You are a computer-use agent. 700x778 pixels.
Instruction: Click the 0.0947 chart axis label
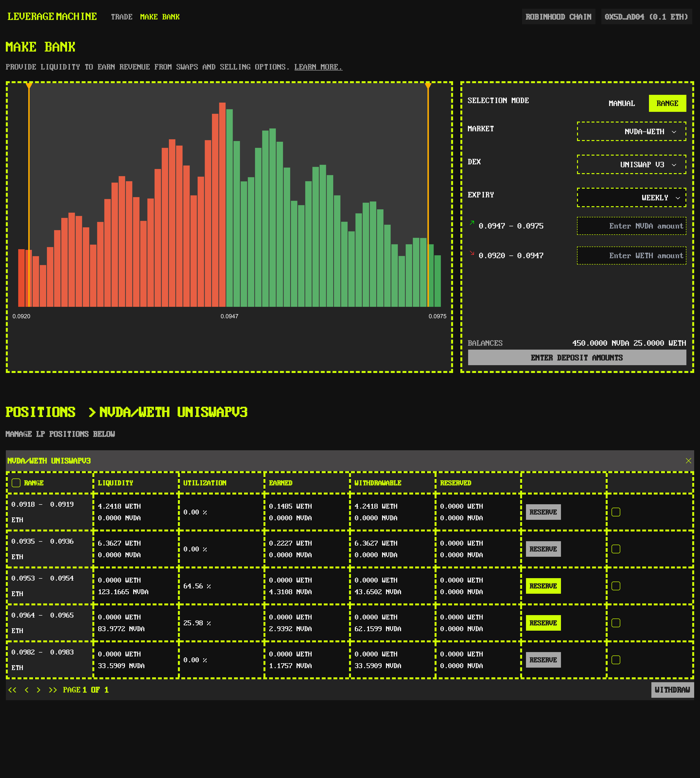[x=229, y=316]
